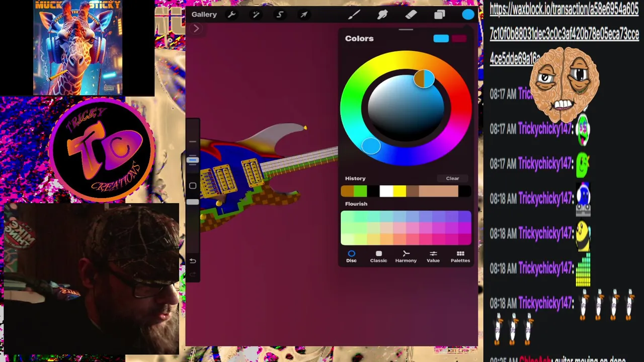
Task: Switch to the Palettes tab
Action: pos(460,257)
